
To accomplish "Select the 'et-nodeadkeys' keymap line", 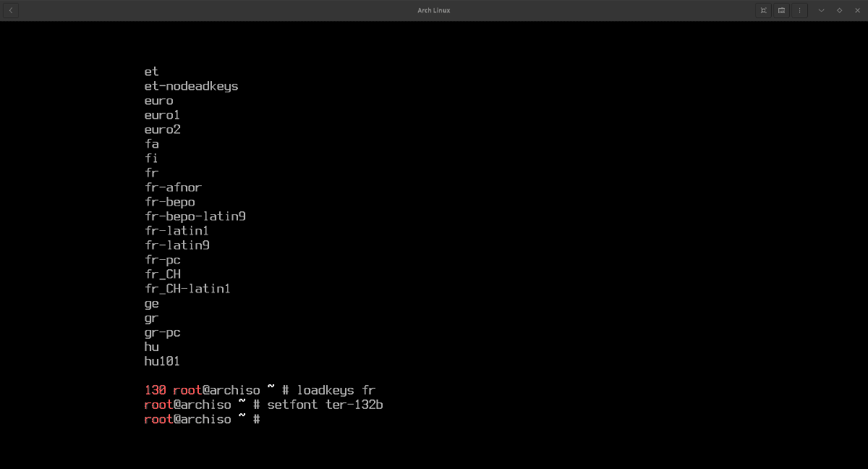I will 191,86.
